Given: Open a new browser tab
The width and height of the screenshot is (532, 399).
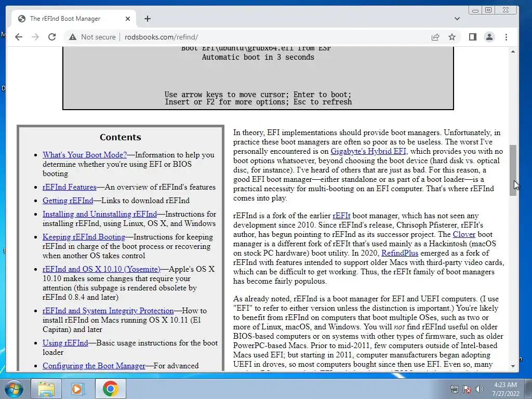Looking at the screenshot, I should tap(147, 19).
